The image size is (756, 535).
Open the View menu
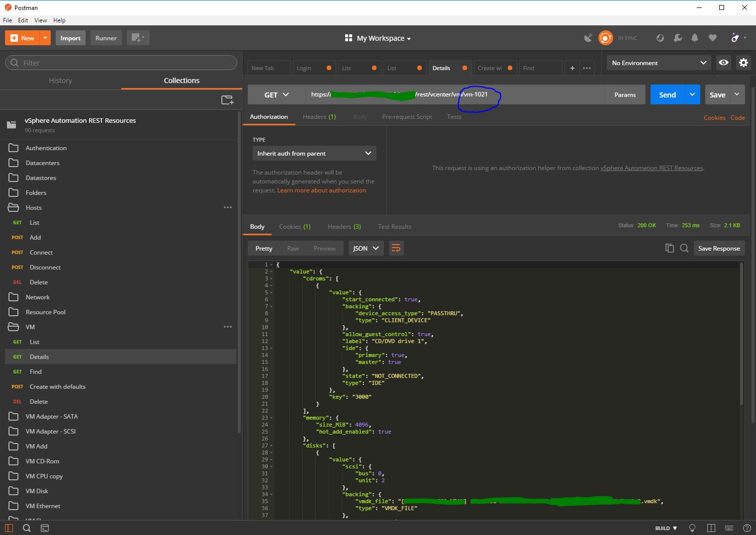(40, 20)
